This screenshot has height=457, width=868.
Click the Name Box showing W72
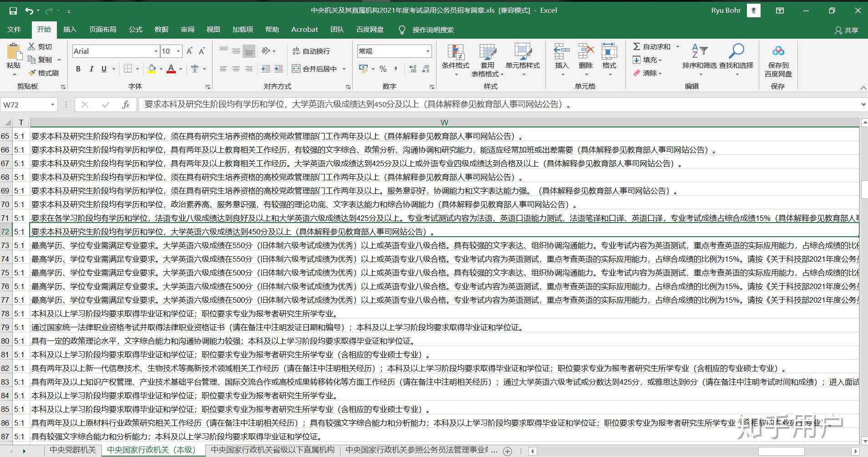pos(25,105)
